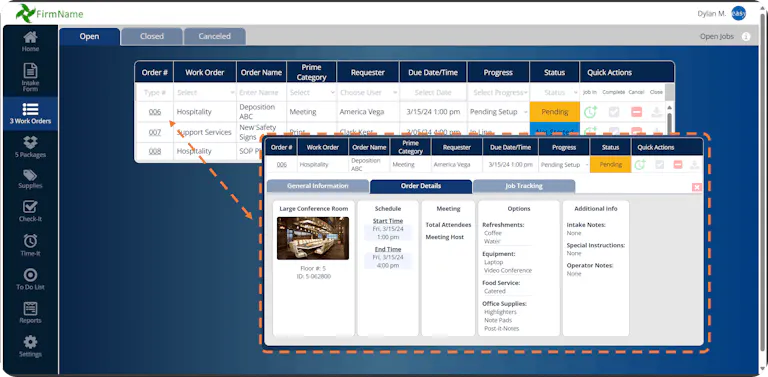Click the Order # column header
The width and height of the screenshot is (768, 377).
(x=155, y=72)
